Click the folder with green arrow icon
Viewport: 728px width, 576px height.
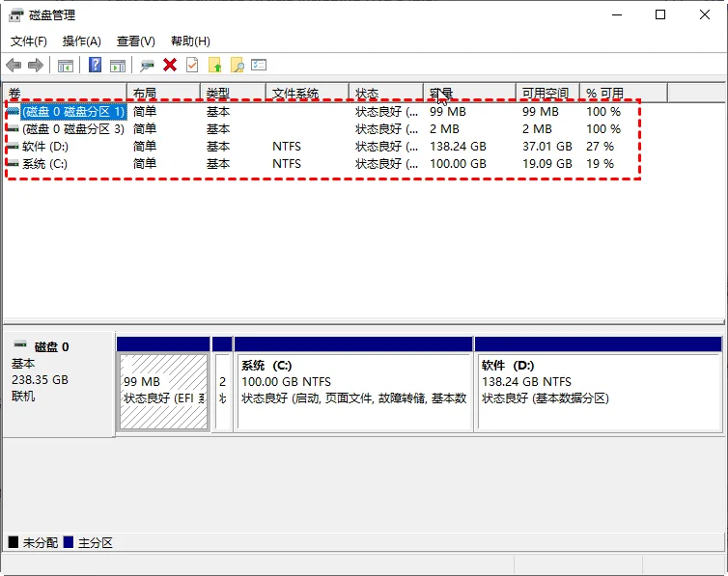[215, 65]
